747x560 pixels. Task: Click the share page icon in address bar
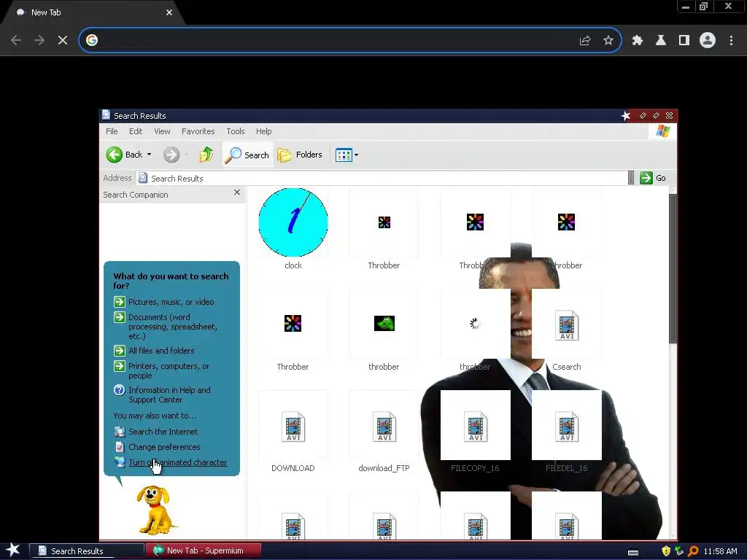(x=585, y=41)
